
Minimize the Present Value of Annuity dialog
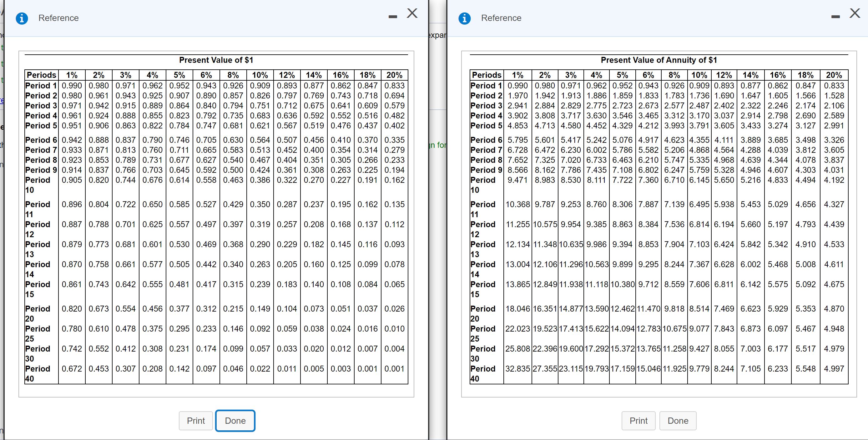click(x=835, y=17)
